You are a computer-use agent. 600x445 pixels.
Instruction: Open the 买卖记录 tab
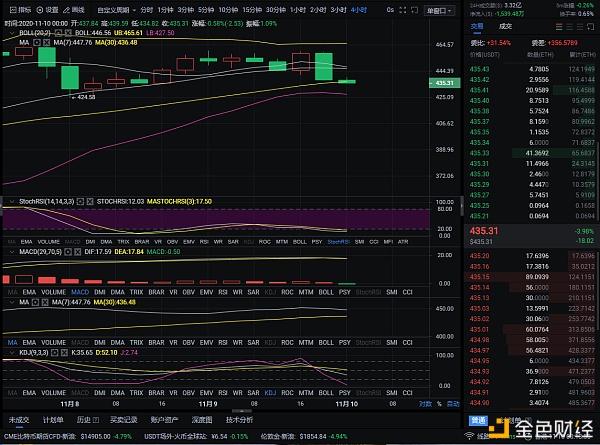[124, 420]
